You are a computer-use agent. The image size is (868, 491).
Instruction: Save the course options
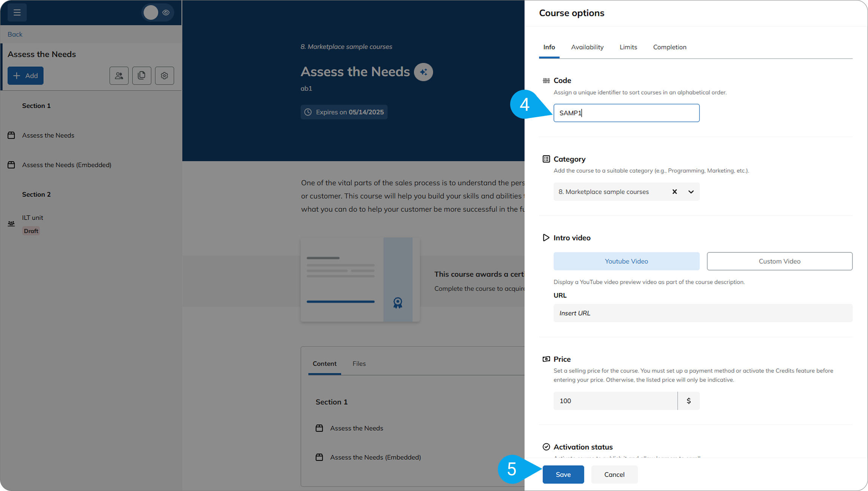coord(563,475)
